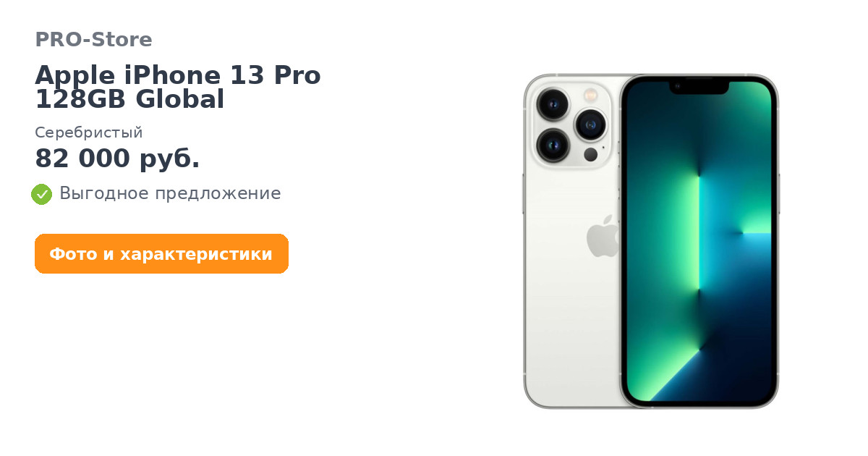The height and width of the screenshot is (456, 868).
Task: Click the 82 000 руб. price
Action: (117, 159)
